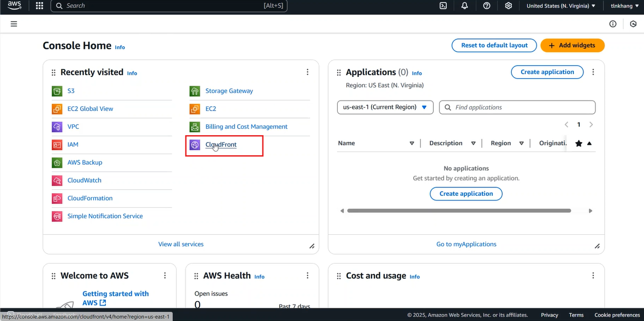Viewport: 644px width, 321px height.
Task: Click Info next to Console Home
Action: (x=120, y=47)
